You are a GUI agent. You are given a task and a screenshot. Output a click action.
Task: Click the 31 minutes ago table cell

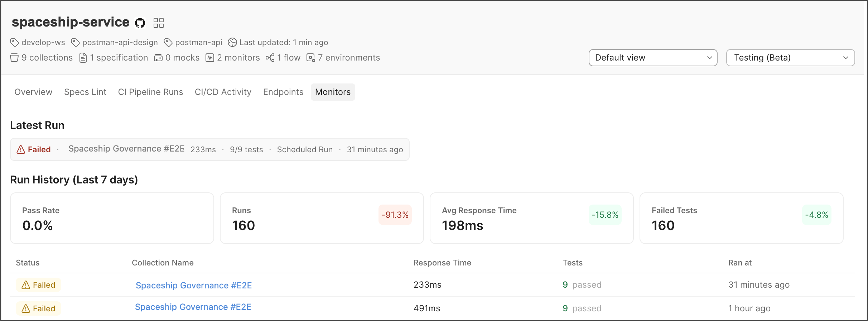click(x=759, y=285)
